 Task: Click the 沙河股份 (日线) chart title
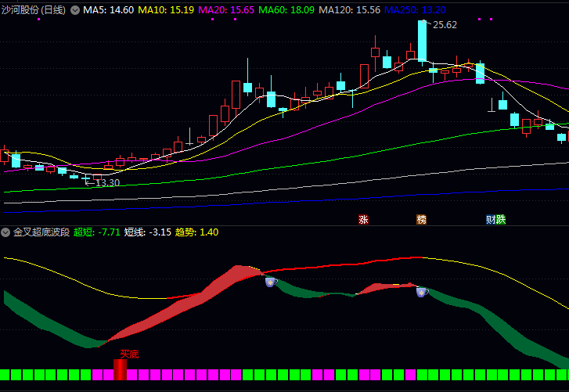pyautogui.click(x=34, y=10)
